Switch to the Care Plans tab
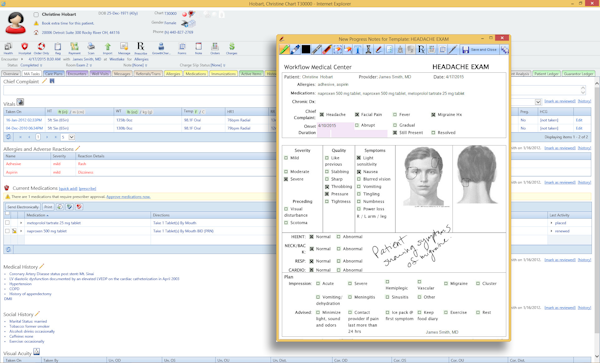The image size is (600, 363). click(x=54, y=73)
